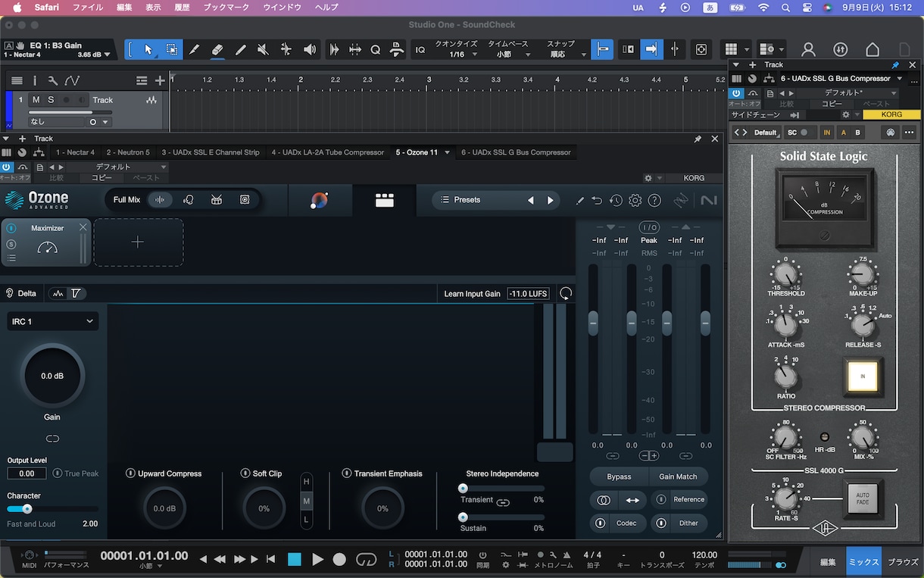924x578 pixels.
Task: Open the Ozone module grid view
Action: pos(385,200)
